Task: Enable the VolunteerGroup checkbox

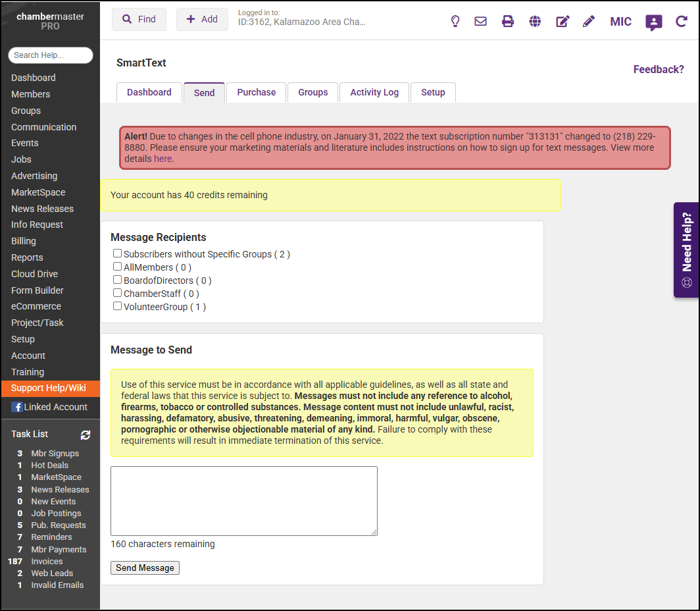Action: (117, 306)
